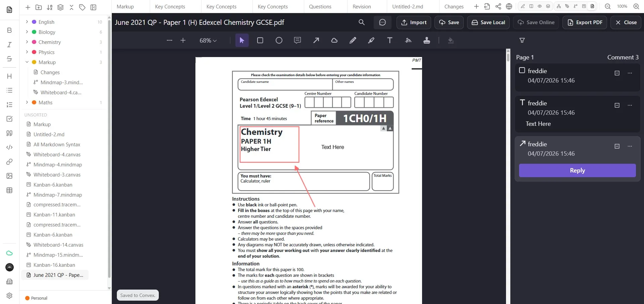Collapse the Markup folder
Screen dimensions: 644x304
click(27, 62)
